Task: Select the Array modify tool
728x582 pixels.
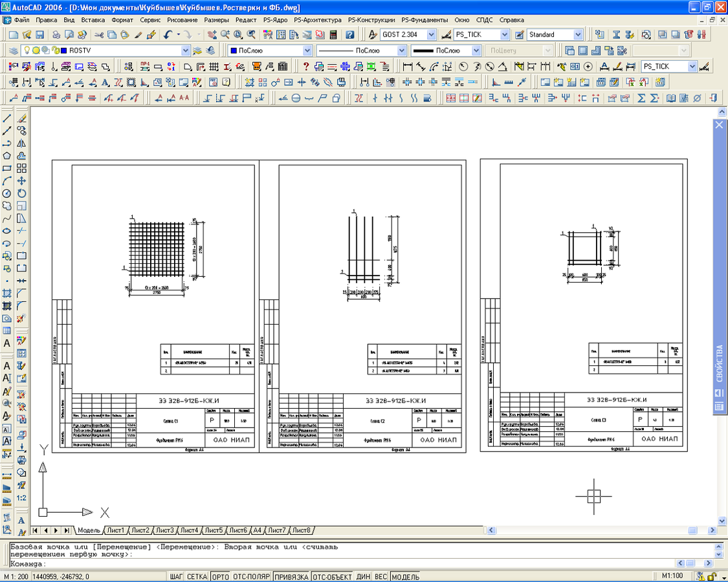Action: (21, 169)
